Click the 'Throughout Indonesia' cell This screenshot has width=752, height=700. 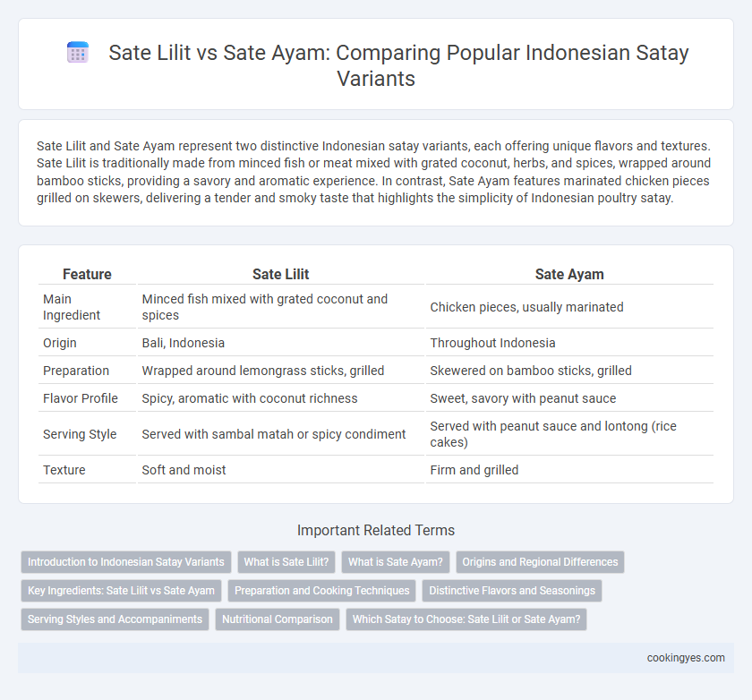tap(569, 343)
